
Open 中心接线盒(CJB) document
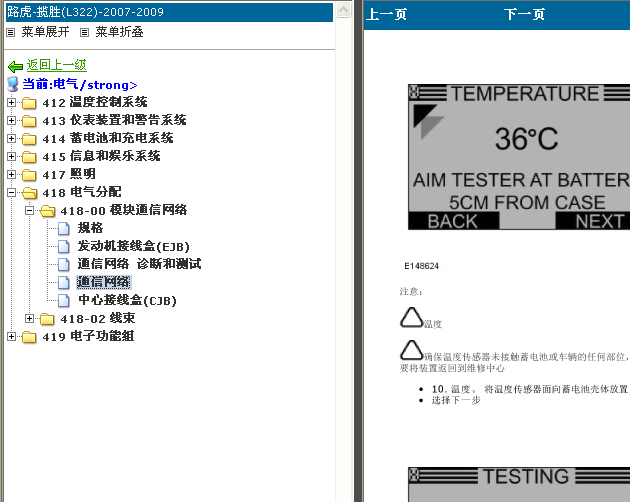pos(127,300)
